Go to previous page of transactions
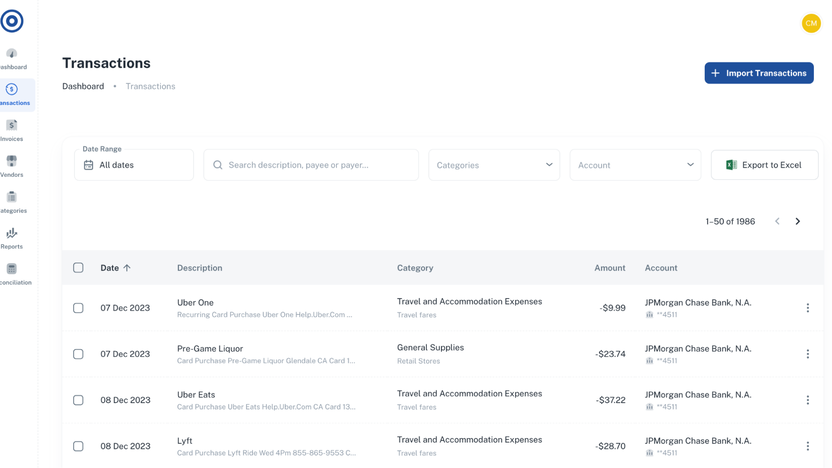Image resolution: width=832 pixels, height=468 pixels. (777, 221)
